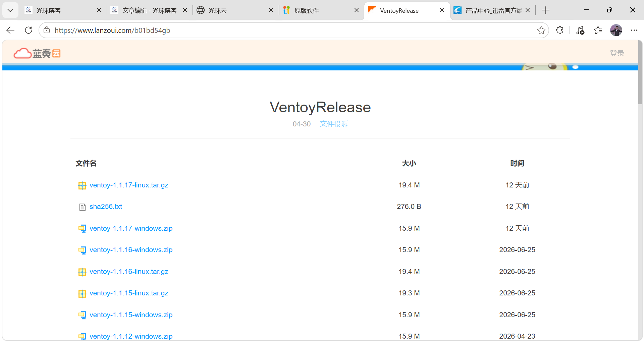Click the 大小 column header
The image size is (644, 342).
coord(409,163)
